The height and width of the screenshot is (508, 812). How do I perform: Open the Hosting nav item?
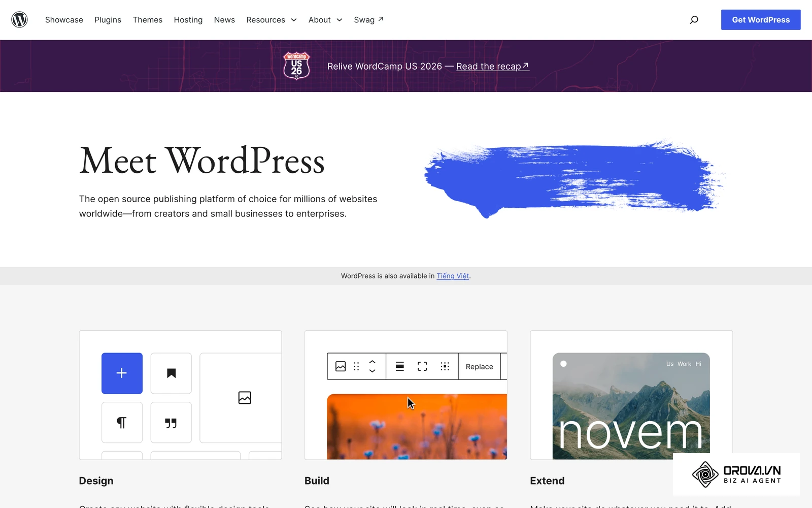point(188,20)
